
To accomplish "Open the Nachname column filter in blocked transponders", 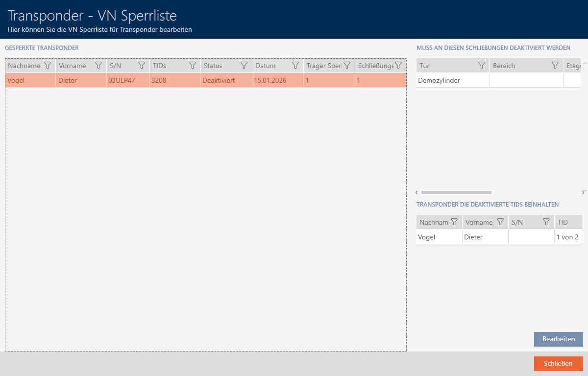I will coord(48,66).
